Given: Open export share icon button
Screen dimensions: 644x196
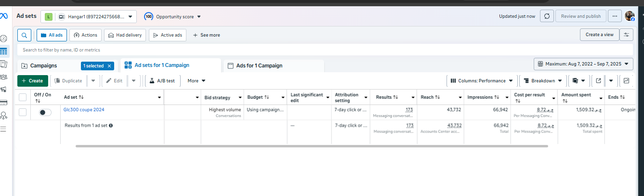Looking at the screenshot, I should 598,81.
